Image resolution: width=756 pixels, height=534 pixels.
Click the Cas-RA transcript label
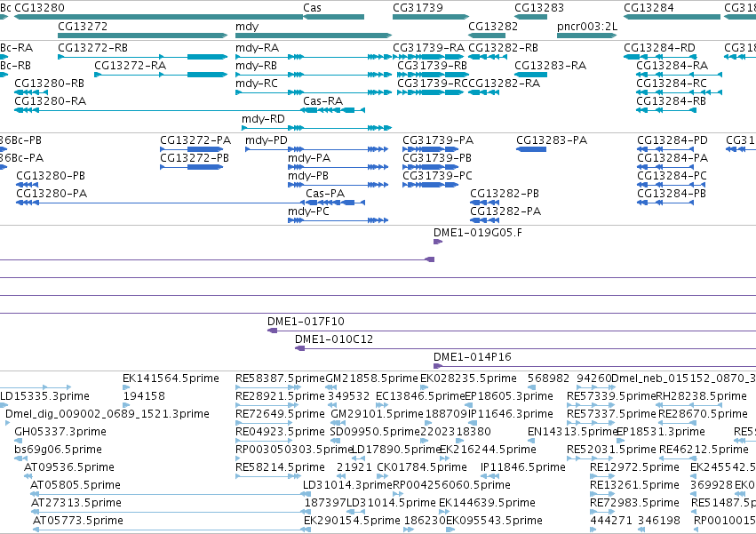[x=323, y=101]
